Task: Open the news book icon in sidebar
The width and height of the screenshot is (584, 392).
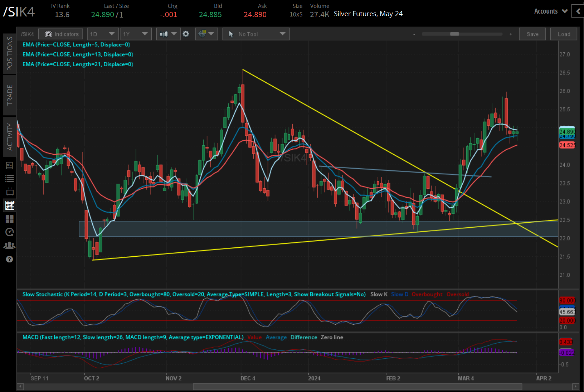Action: (x=10, y=165)
